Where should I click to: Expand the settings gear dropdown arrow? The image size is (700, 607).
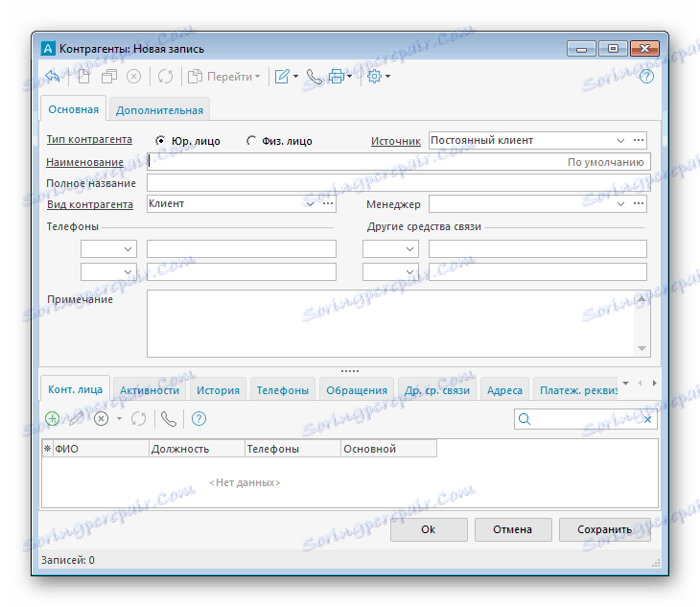387,77
